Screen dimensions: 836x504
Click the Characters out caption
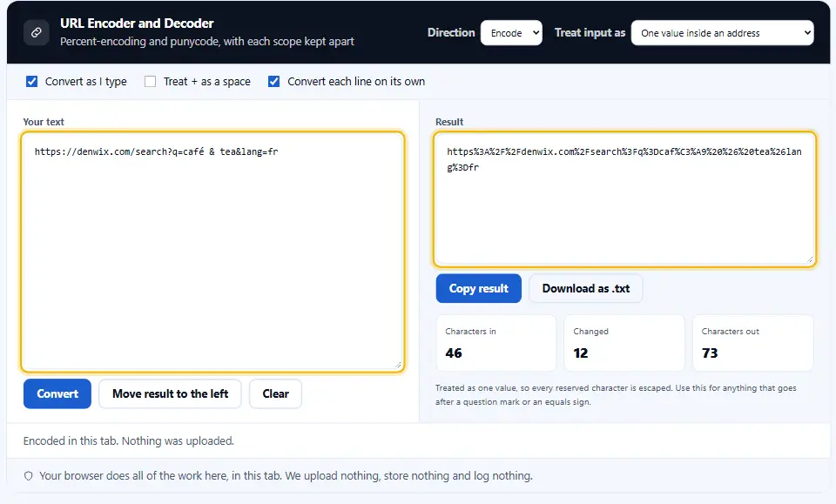(731, 332)
